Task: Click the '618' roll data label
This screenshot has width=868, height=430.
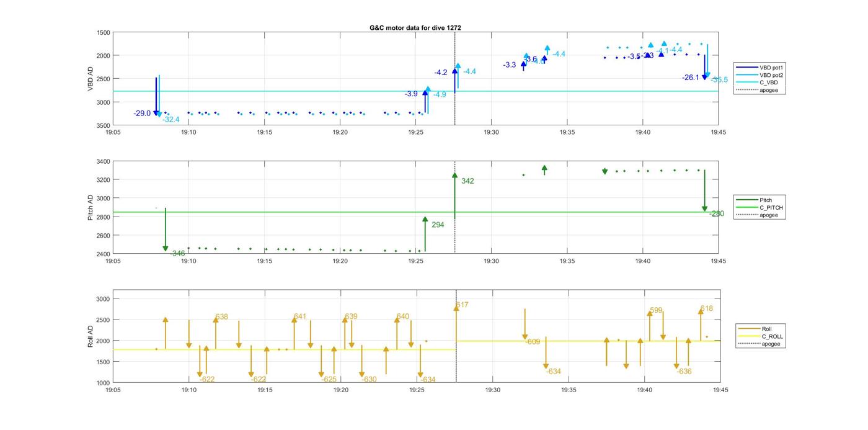Action: click(707, 309)
